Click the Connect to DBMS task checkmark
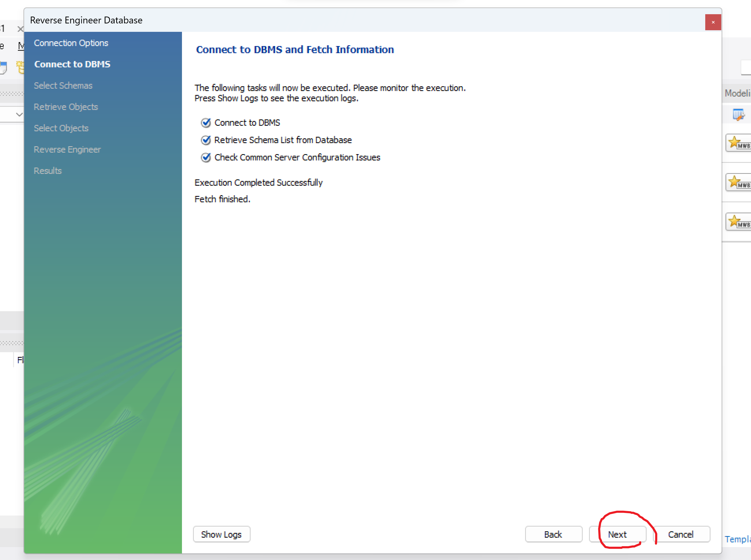The image size is (751, 560). 206,123
